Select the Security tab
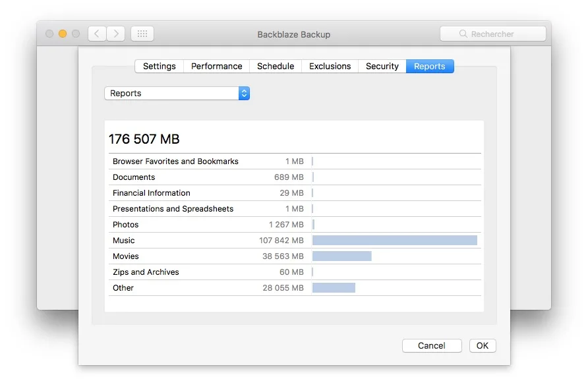Image resolution: width=588 pixels, height=379 pixels. point(382,67)
